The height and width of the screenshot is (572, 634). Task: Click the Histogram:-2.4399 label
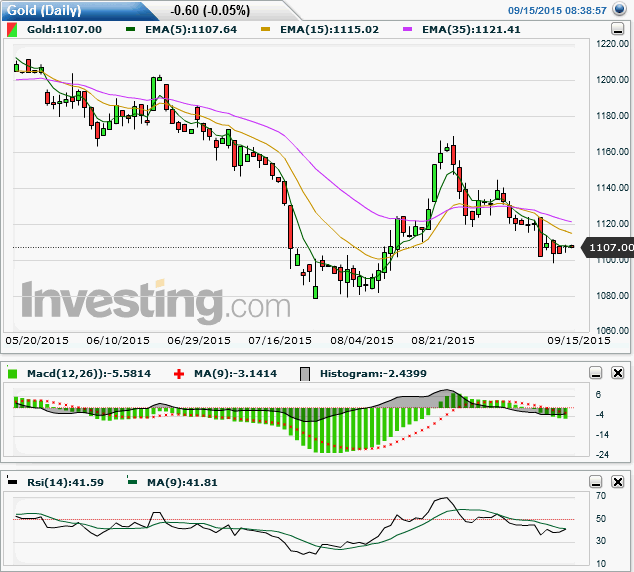(373, 374)
